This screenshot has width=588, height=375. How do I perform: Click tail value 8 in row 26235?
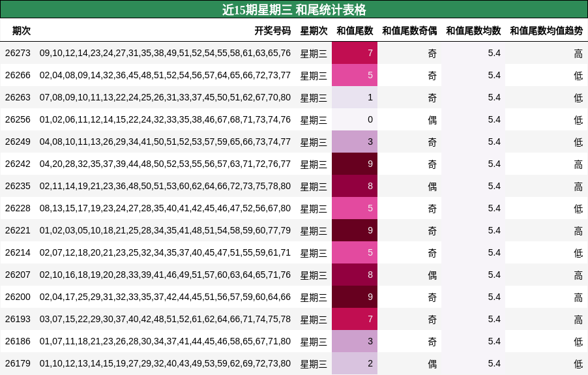(355, 186)
